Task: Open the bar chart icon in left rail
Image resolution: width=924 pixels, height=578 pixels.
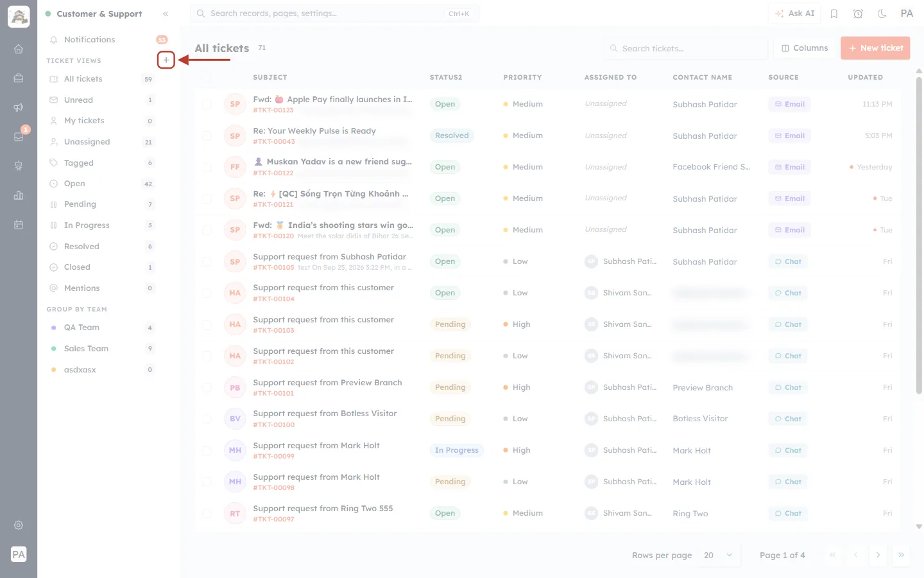Action: pos(19,195)
